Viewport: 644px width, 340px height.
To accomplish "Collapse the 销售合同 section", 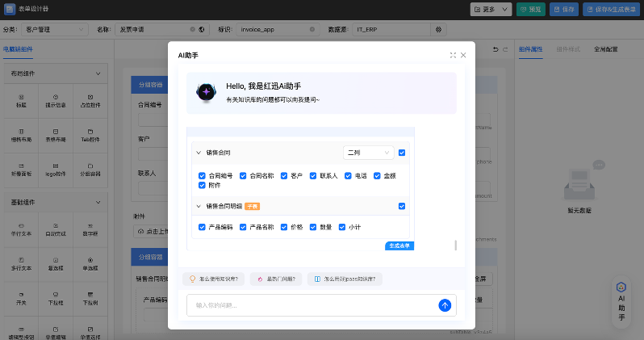I will pyautogui.click(x=199, y=153).
